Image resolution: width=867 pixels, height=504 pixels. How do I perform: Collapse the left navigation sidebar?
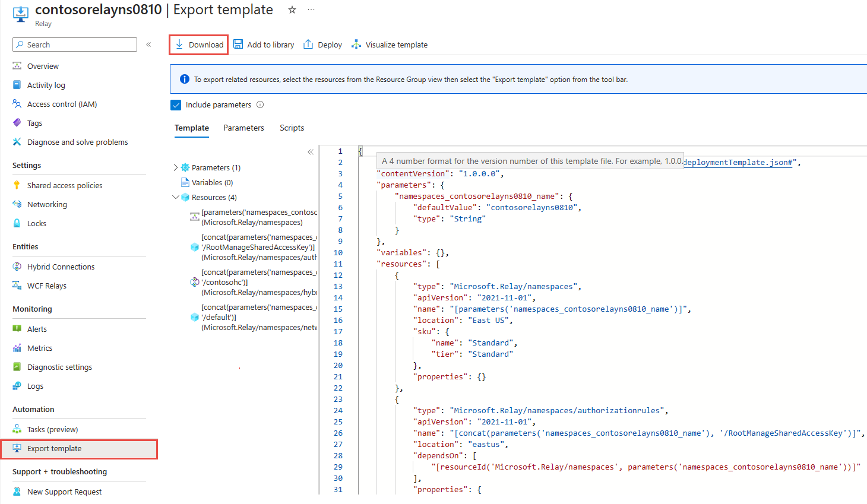click(148, 45)
